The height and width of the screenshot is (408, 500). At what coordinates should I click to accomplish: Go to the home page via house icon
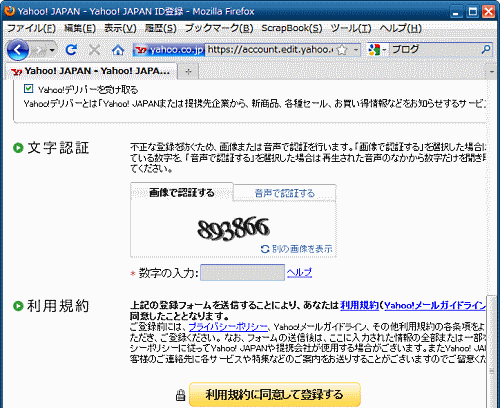(x=118, y=50)
